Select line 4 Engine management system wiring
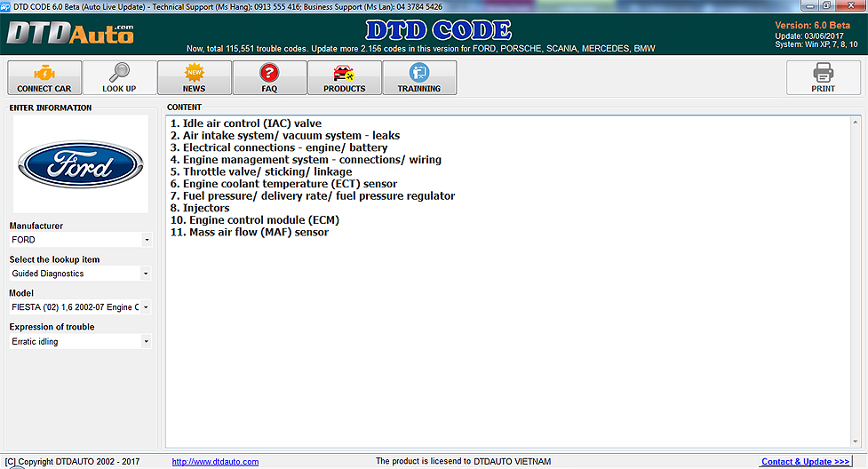Image resolution: width=868 pixels, height=469 pixels. pos(306,160)
